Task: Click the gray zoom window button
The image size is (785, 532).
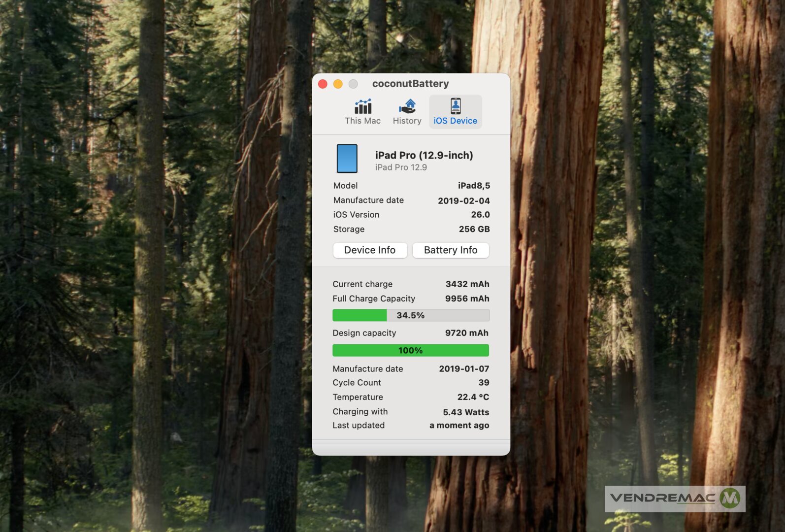Action: 353,84
